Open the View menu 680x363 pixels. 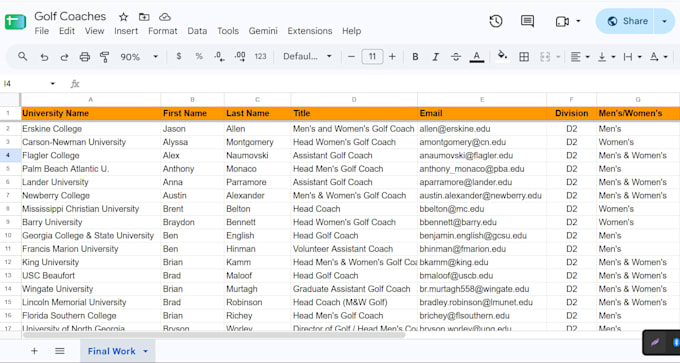click(x=94, y=31)
